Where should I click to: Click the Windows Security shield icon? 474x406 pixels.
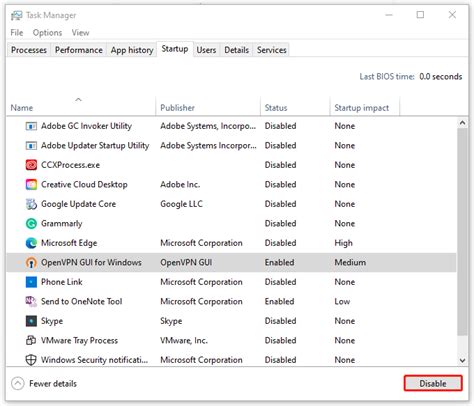(31, 360)
